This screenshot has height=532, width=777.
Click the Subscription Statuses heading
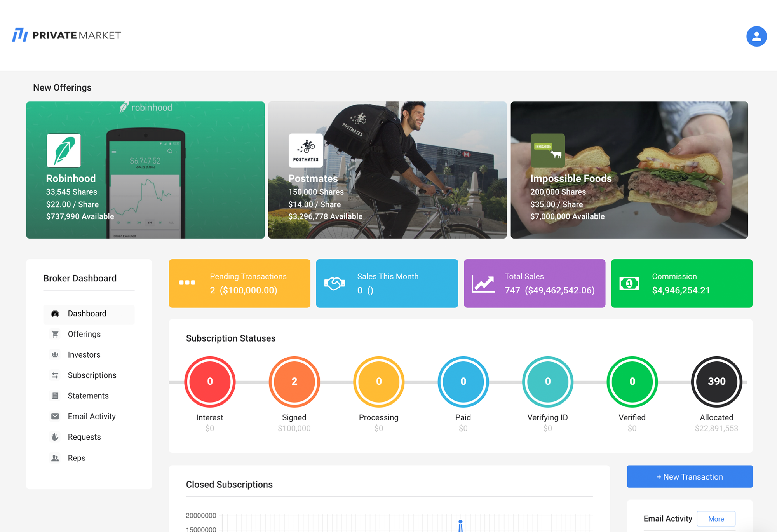231,338
